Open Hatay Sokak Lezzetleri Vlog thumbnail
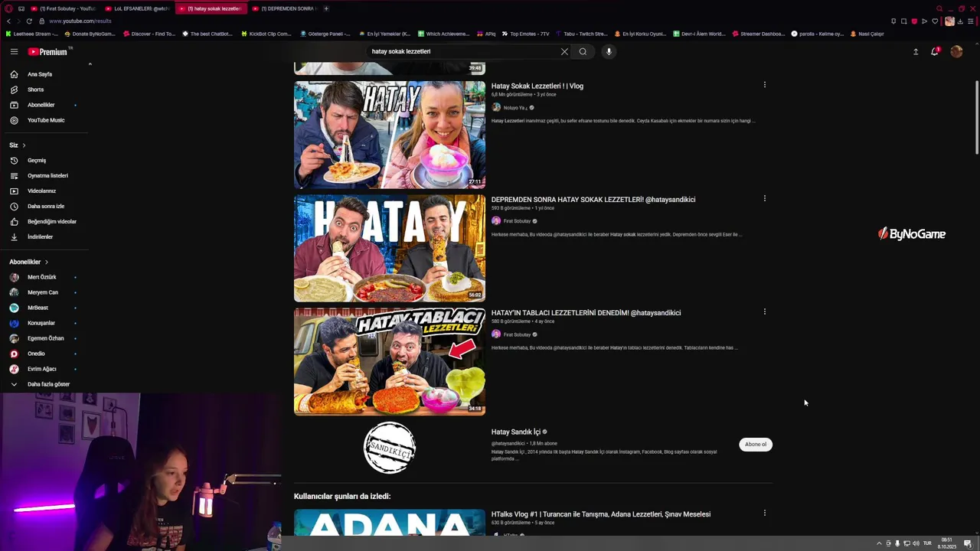Viewport: 980px width, 551px height. pyautogui.click(x=390, y=135)
